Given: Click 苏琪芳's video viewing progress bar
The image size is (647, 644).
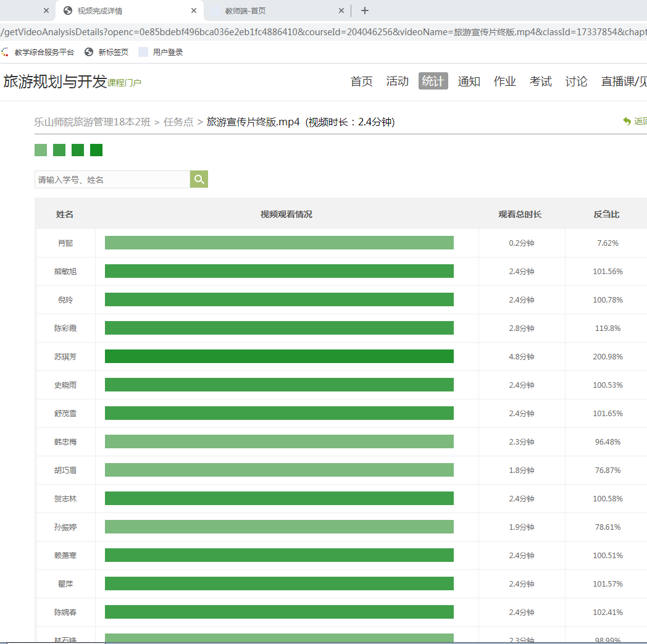Looking at the screenshot, I should [x=279, y=356].
